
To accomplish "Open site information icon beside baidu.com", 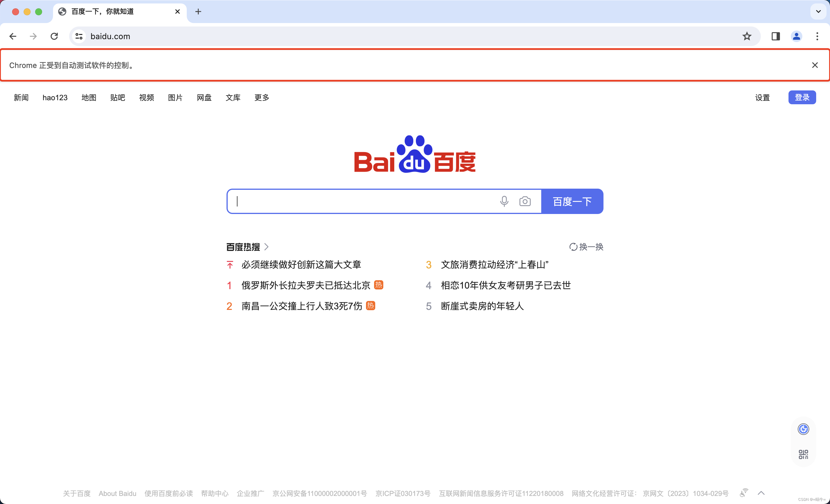I will (x=79, y=36).
